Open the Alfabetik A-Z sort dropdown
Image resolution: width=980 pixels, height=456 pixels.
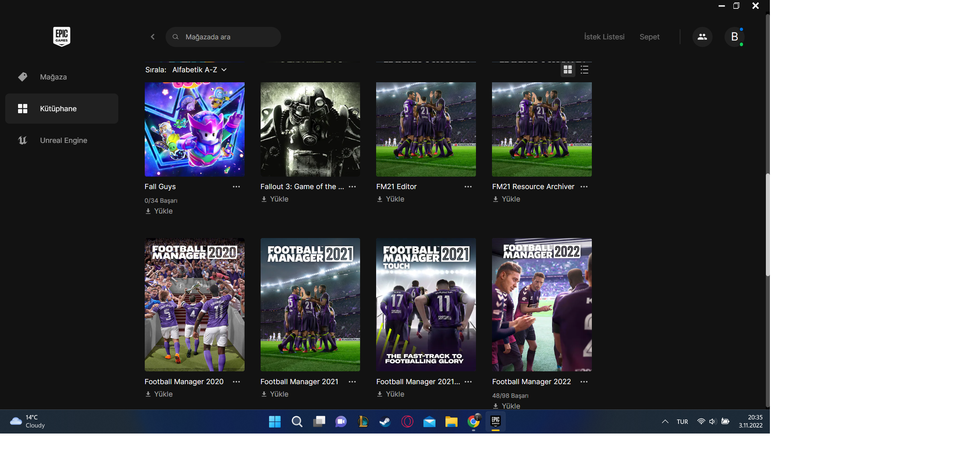(x=199, y=70)
